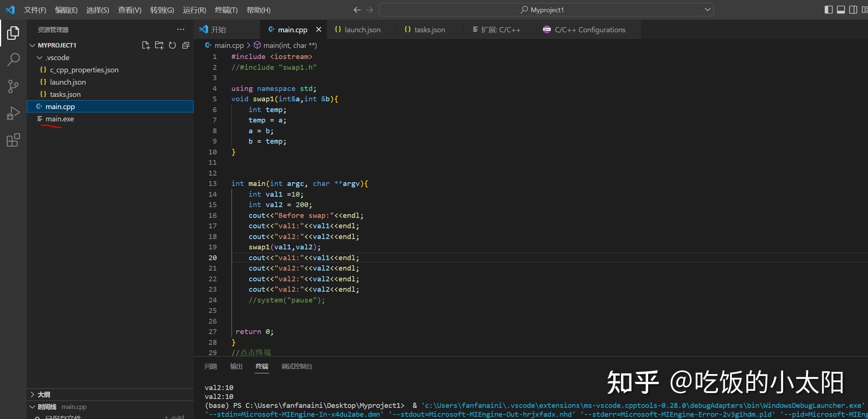Open the Search view in activity bar
Screen dimensions: 868x419
coord(13,59)
